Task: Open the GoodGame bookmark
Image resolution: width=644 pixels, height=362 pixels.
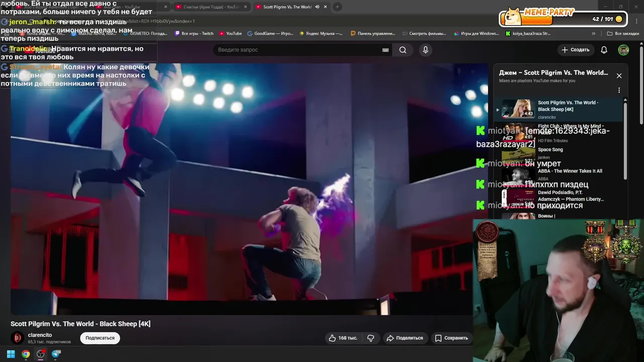Action: (270, 34)
